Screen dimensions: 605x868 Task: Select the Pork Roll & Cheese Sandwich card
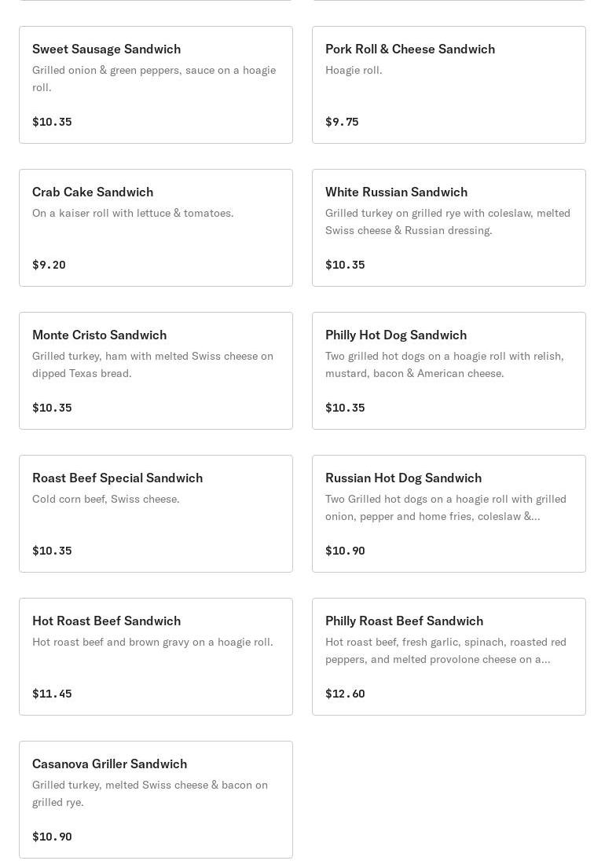(449, 85)
